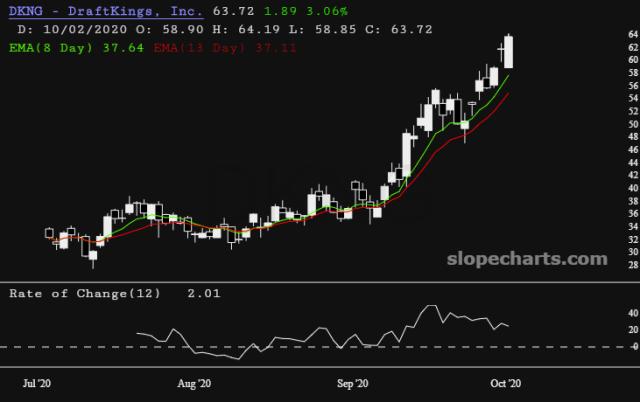Click the 28 price axis label
The image size is (640, 402).
click(x=605, y=267)
